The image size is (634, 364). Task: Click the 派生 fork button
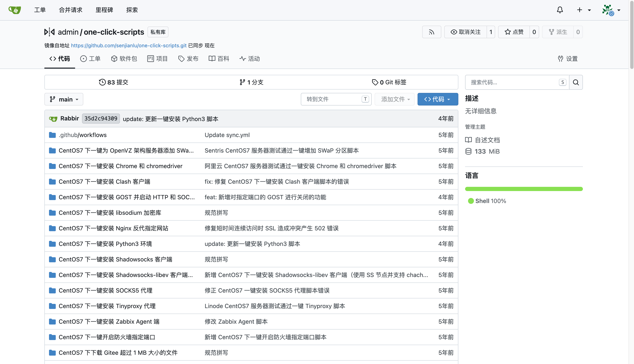[558, 32]
